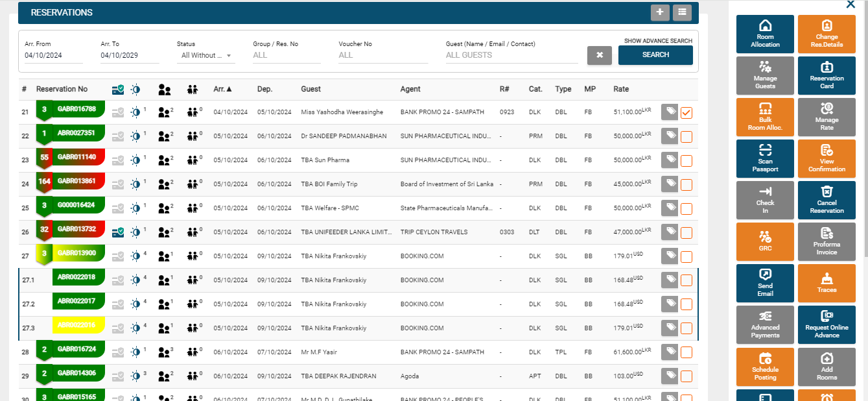Expand group GABR013900 reservation badge
This screenshot has height=401, width=868.
click(44, 254)
